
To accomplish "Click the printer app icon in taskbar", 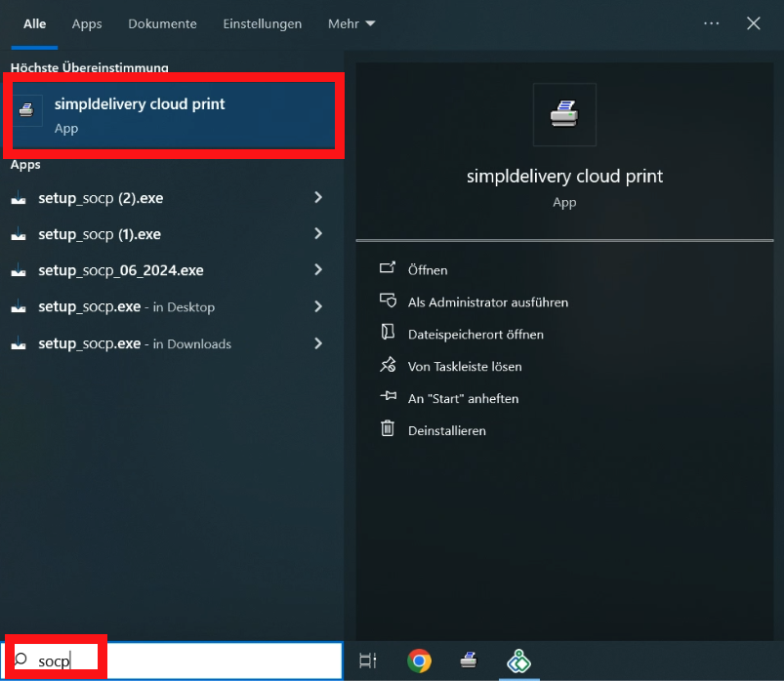I will pos(469,661).
